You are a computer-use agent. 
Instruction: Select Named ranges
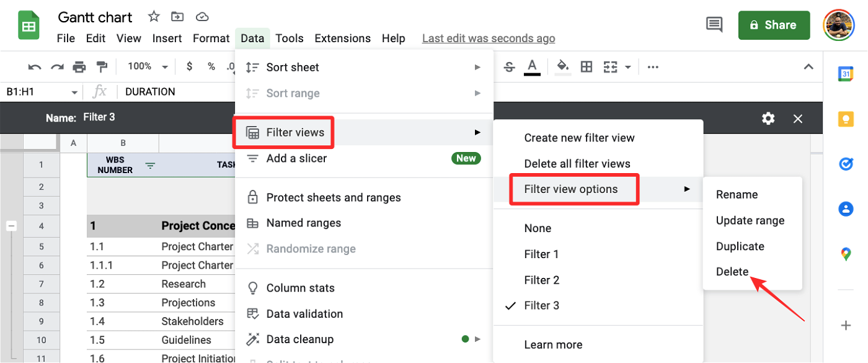click(364, 223)
